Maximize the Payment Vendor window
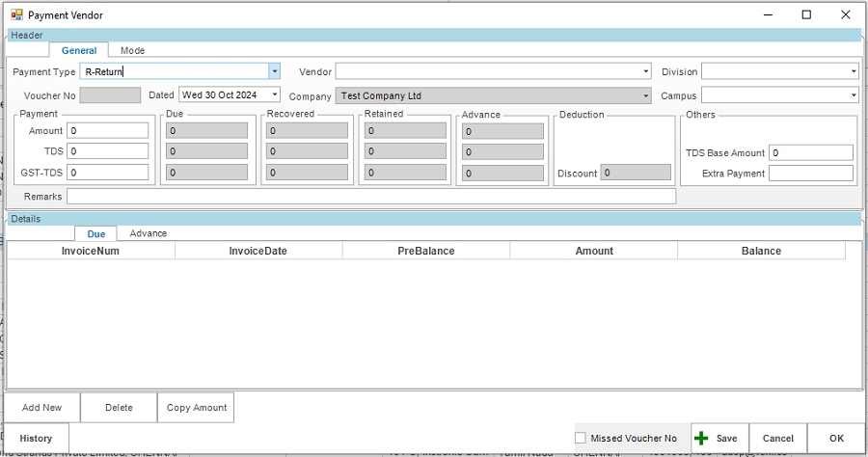868x457 pixels. [x=806, y=14]
